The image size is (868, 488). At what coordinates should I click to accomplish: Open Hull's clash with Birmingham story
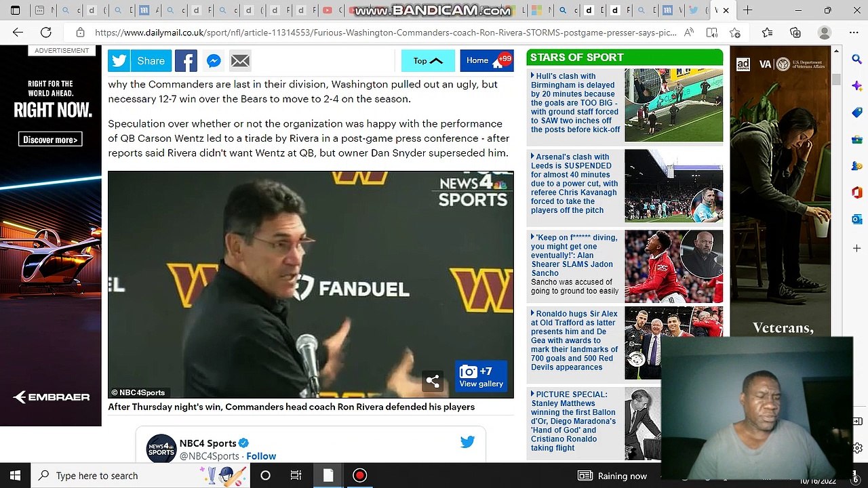tap(575, 103)
